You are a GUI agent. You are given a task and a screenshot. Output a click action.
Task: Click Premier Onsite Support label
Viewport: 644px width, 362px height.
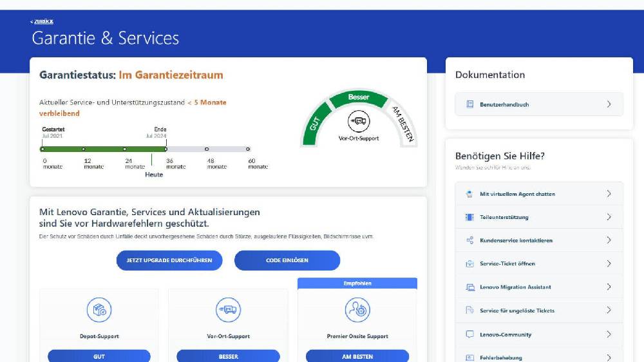[x=357, y=336]
